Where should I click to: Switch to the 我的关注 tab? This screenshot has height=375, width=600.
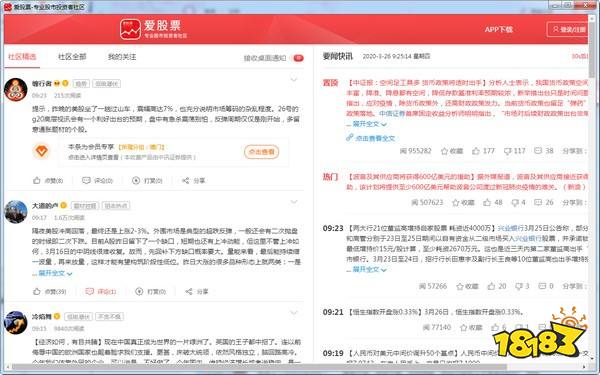[122, 57]
